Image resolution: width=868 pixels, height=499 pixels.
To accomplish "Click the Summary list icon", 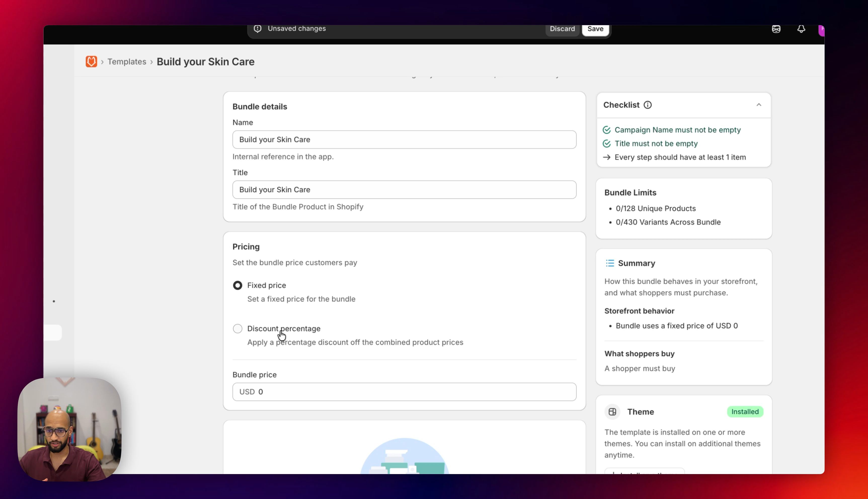I will coord(610,263).
